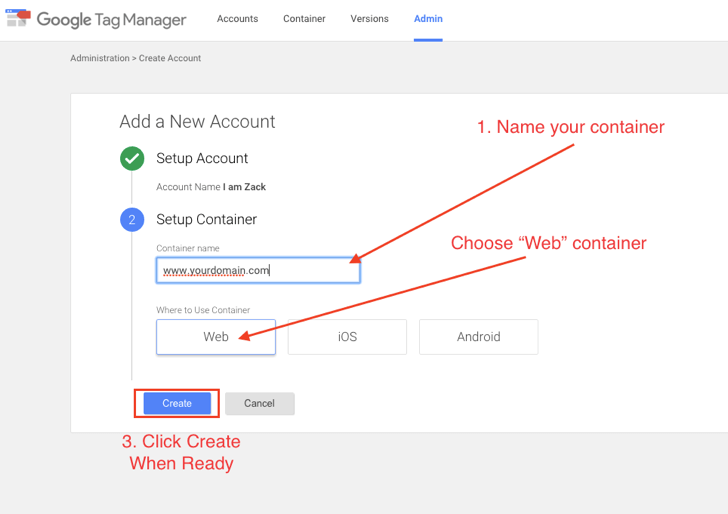Screen dimensions: 728x514
Task: Click the Add a New Account heading
Action: 197,122
